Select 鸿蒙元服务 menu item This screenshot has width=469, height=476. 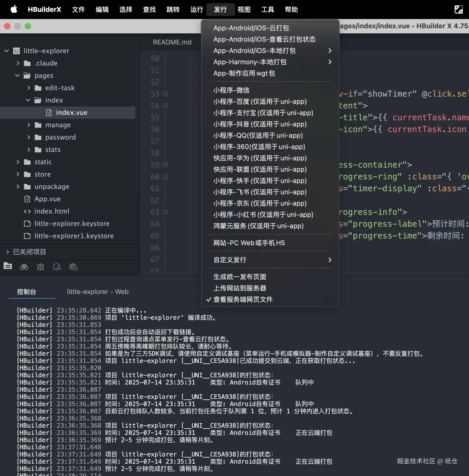click(x=270, y=226)
